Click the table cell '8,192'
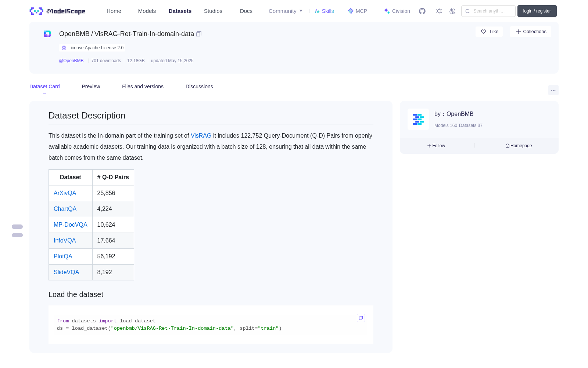The width and height of the screenshot is (588, 368). (113, 272)
